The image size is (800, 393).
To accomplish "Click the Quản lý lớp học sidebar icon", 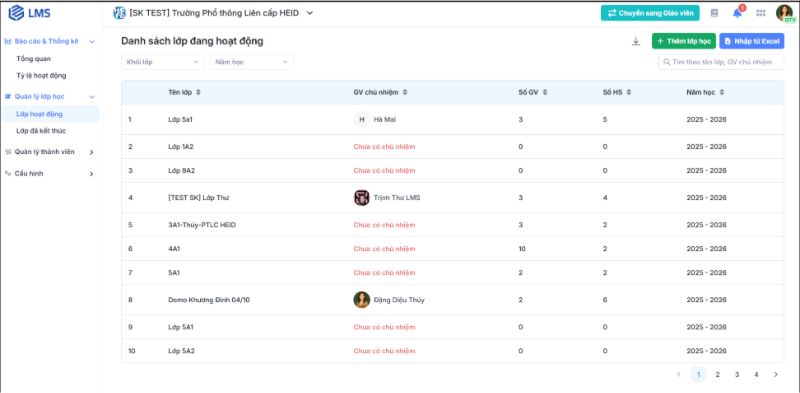I will pyautogui.click(x=8, y=96).
